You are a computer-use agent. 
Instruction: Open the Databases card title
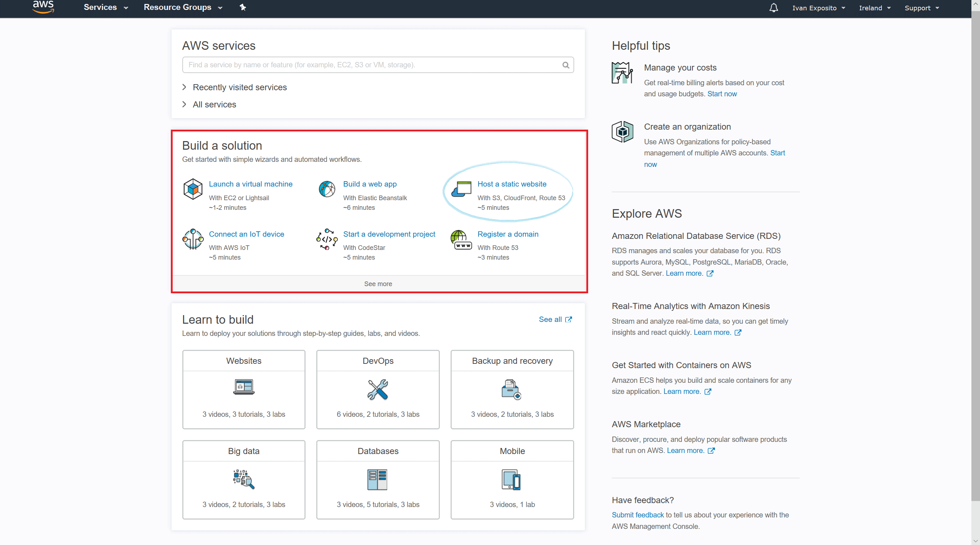pos(378,451)
